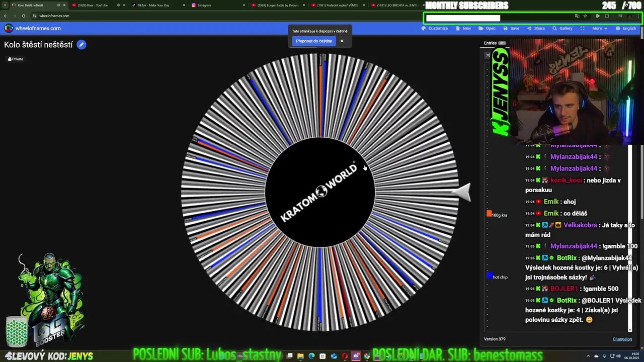View site information icon in address bar
Screen dimensions: 644x362
click(x=34, y=16)
